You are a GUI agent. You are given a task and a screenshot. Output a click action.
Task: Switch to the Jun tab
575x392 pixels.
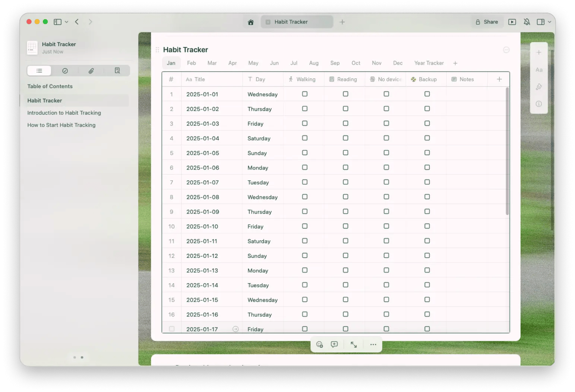[274, 63]
